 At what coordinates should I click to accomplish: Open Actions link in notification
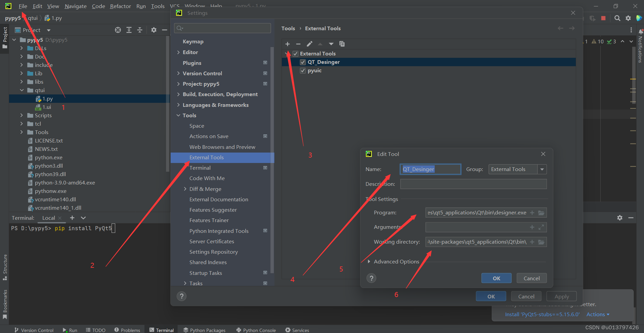point(598,315)
